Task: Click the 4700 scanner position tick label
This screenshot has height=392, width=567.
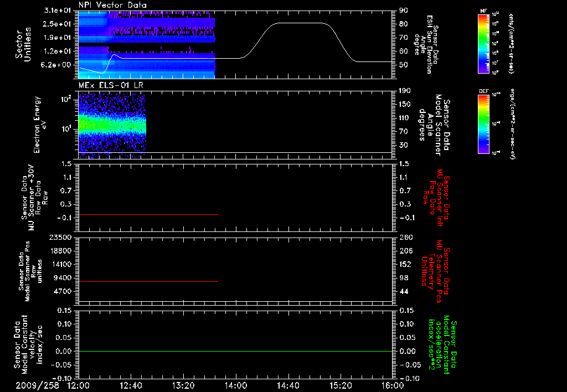Action: (62, 291)
